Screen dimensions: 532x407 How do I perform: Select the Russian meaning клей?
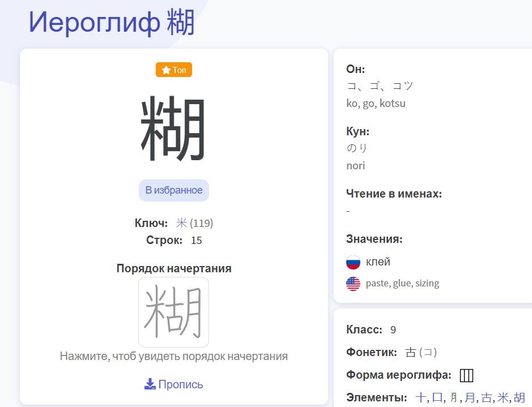[378, 262]
